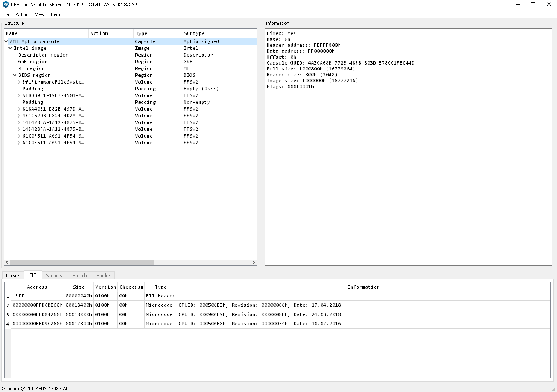This screenshot has width=557, height=392.
Task: Select the ME region row
Action: 130,68
